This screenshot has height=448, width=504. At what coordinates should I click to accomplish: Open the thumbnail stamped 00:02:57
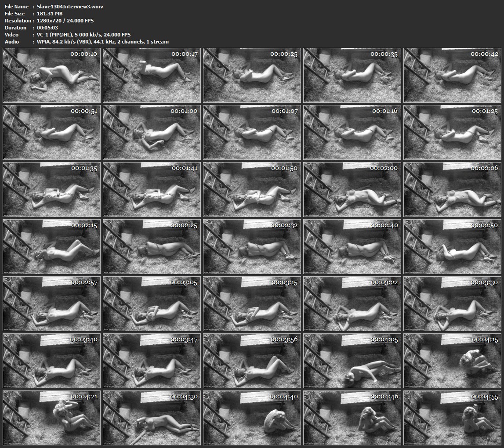[52, 303]
